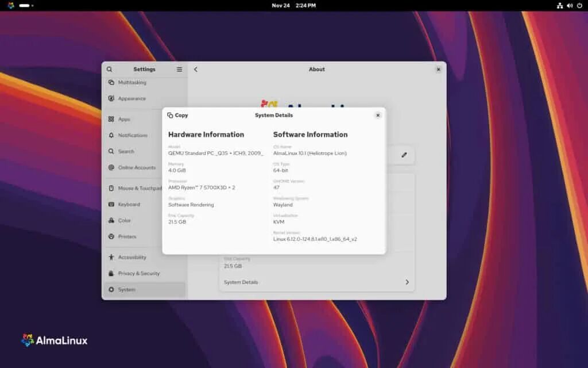Select the Search settings icon

111,151
